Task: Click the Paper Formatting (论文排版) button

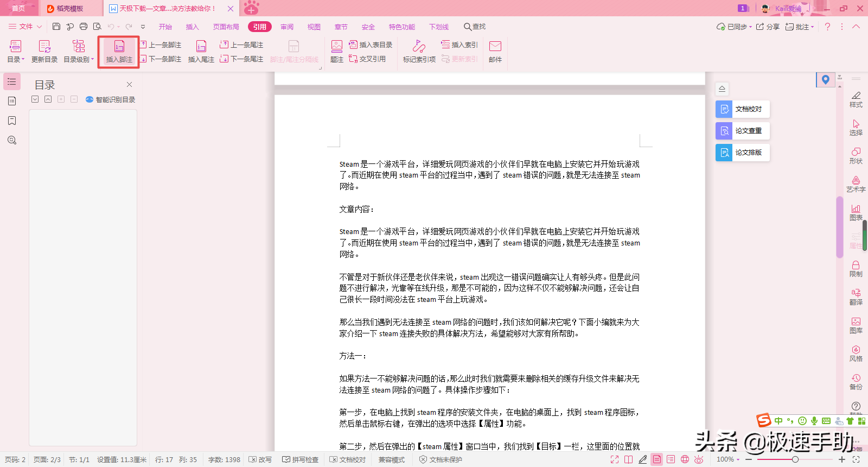Action: tap(743, 153)
